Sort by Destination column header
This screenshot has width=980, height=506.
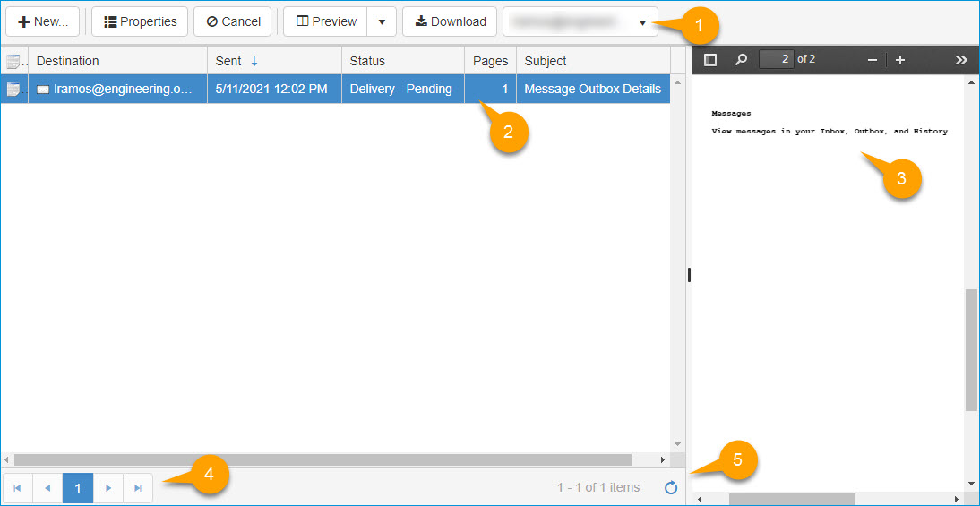tap(118, 61)
